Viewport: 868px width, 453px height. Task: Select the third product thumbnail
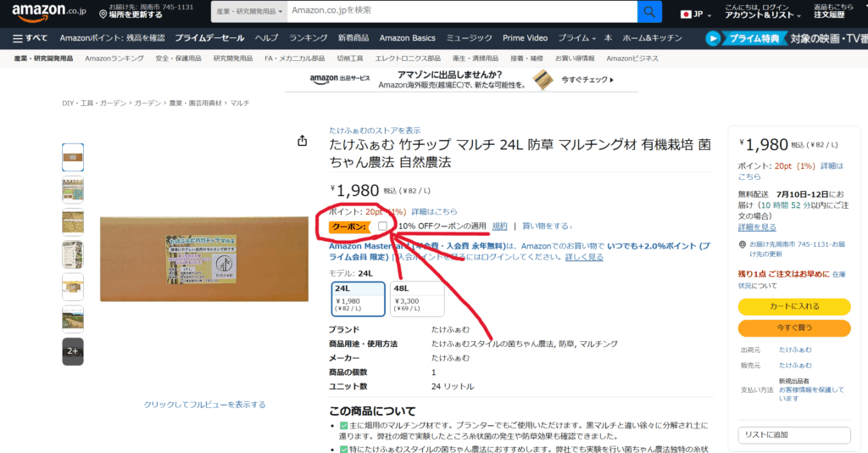click(73, 222)
